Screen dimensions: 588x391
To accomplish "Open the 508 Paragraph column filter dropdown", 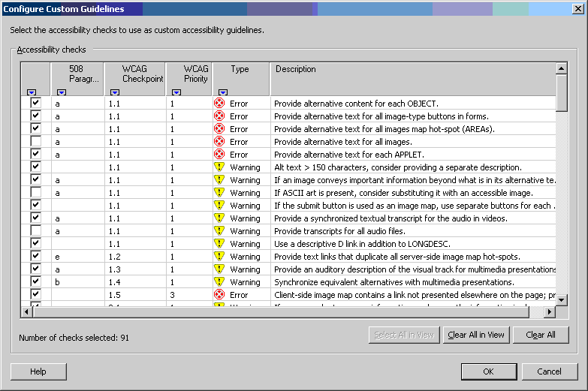I will tap(62, 92).
